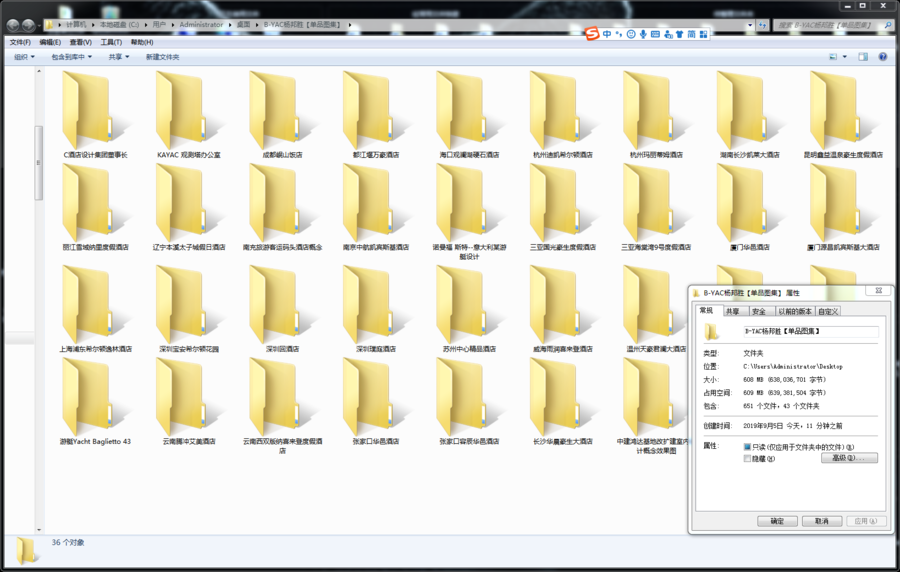Click the vertical scrollbar thumb in file list
This screenshot has width=900, height=572.
point(39,162)
